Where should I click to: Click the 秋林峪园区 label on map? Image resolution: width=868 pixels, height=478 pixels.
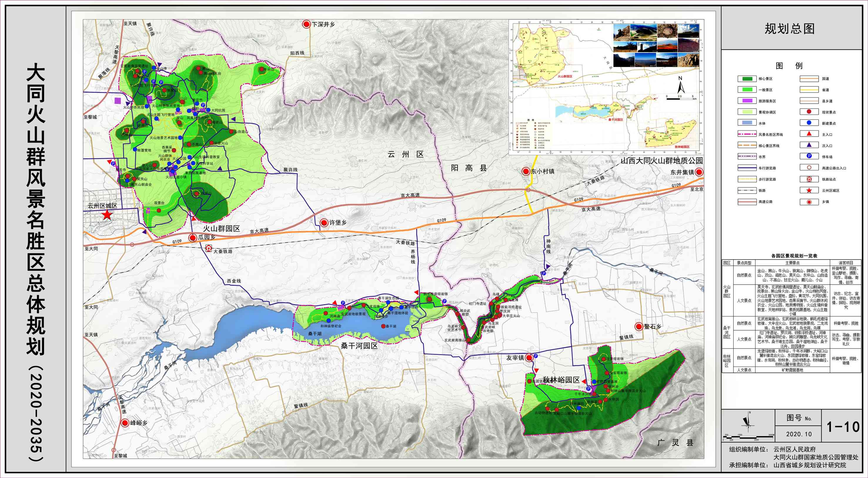[x=561, y=380]
